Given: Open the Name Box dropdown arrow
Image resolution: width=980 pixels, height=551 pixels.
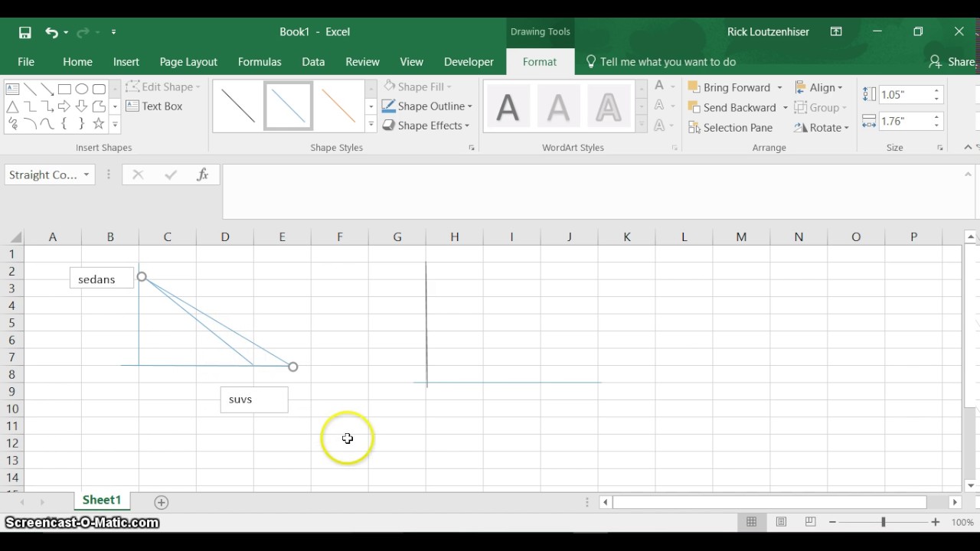Looking at the screenshot, I should (87, 174).
